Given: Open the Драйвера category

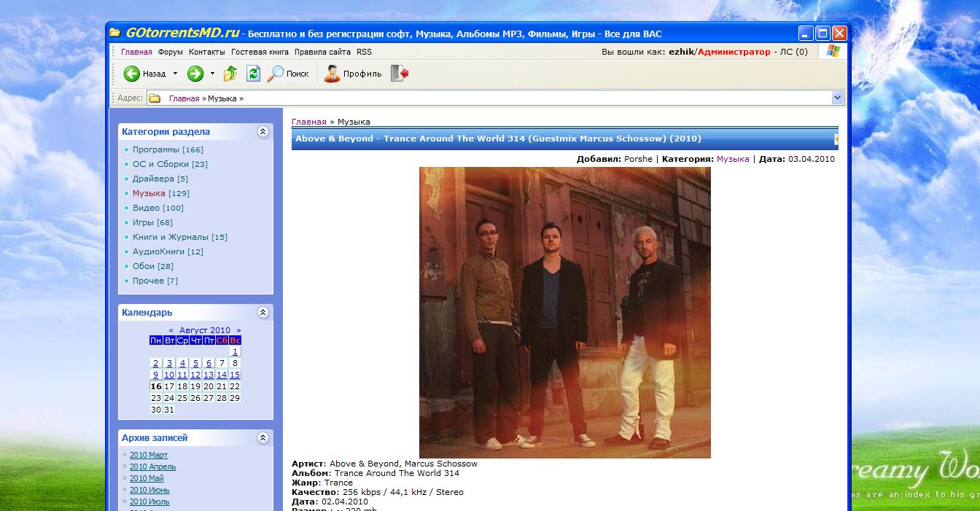Looking at the screenshot, I should (x=160, y=179).
